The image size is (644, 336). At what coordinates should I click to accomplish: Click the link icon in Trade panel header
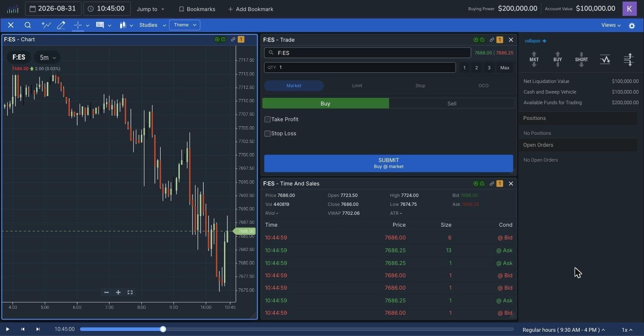coord(492,40)
